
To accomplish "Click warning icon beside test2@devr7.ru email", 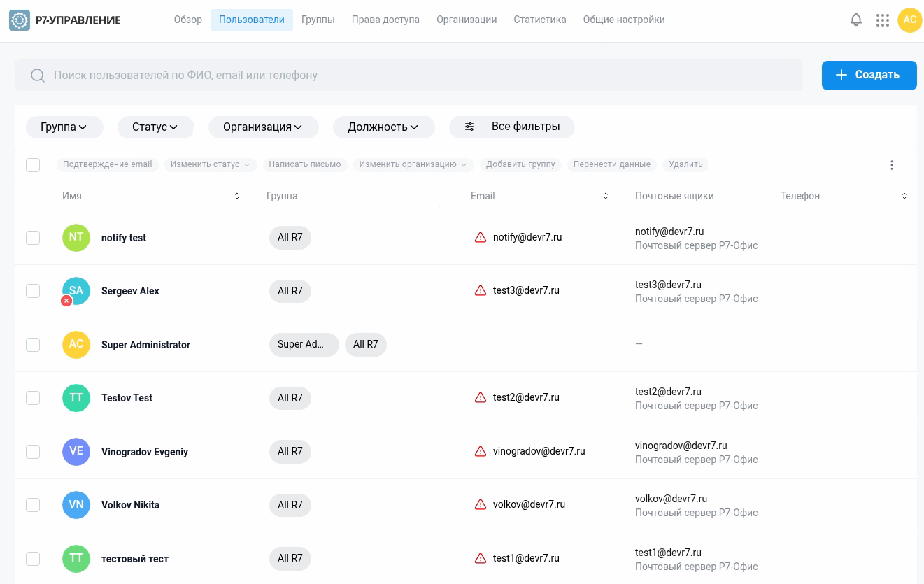I will (x=481, y=398).
